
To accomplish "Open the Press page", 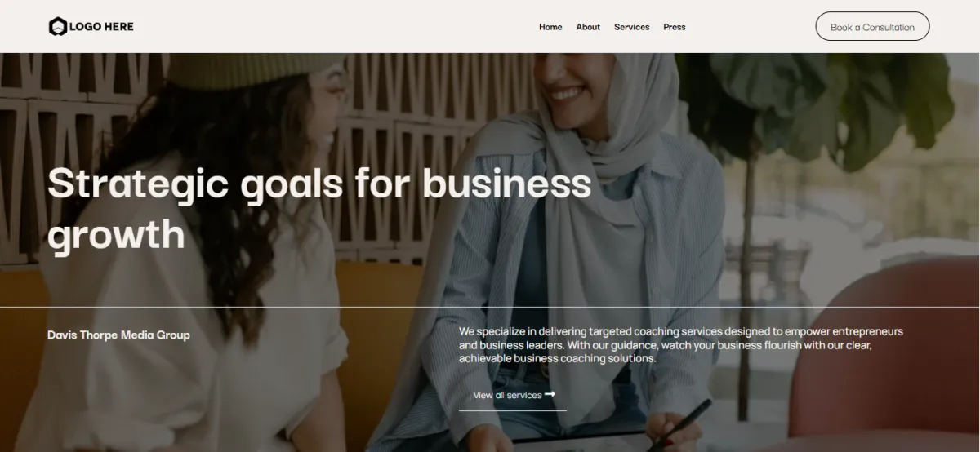I will tap(675, 27).
